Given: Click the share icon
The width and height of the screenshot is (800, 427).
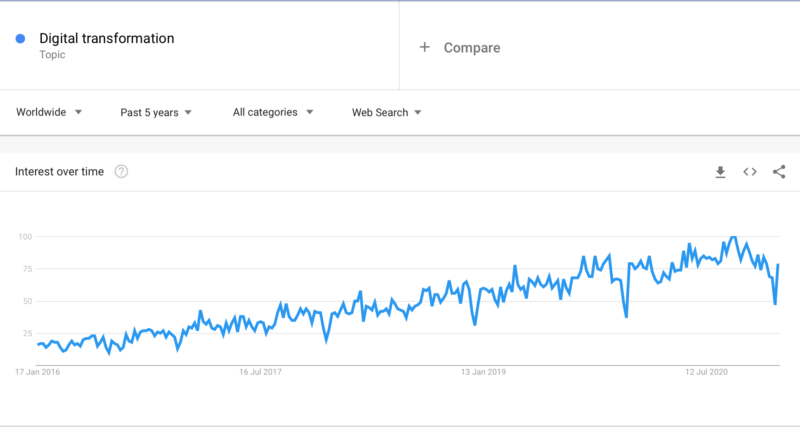Looking at the screenshot, I should [x=779, y=172].
